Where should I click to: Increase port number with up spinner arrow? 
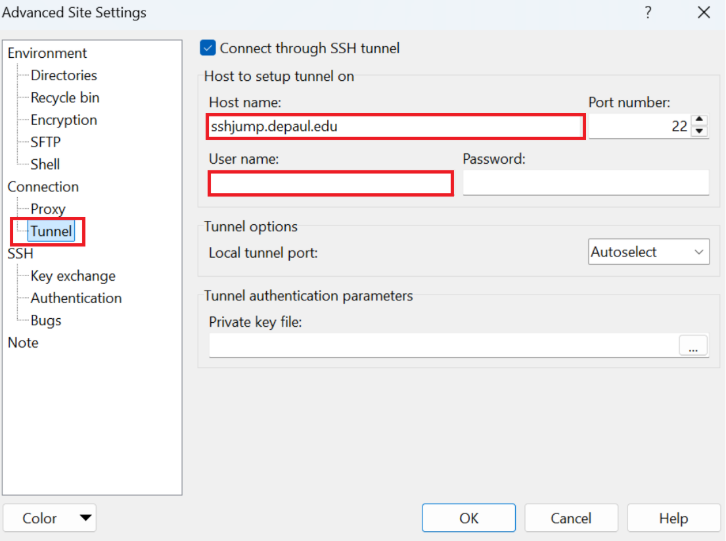[x=700, y=120]
